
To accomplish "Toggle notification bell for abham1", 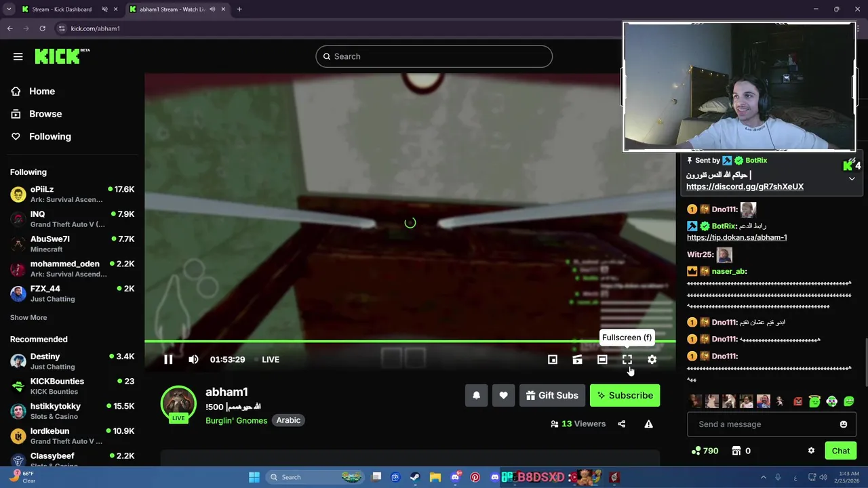I will [x=477, y=395].
